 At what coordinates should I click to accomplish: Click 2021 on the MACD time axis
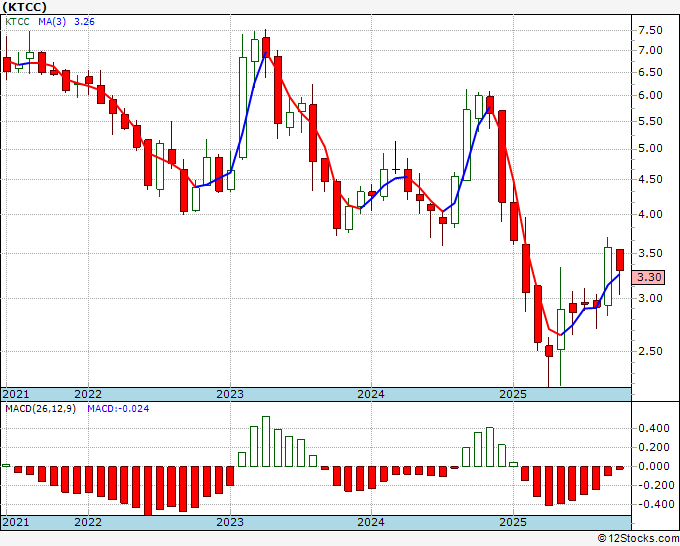coord(16,522)
